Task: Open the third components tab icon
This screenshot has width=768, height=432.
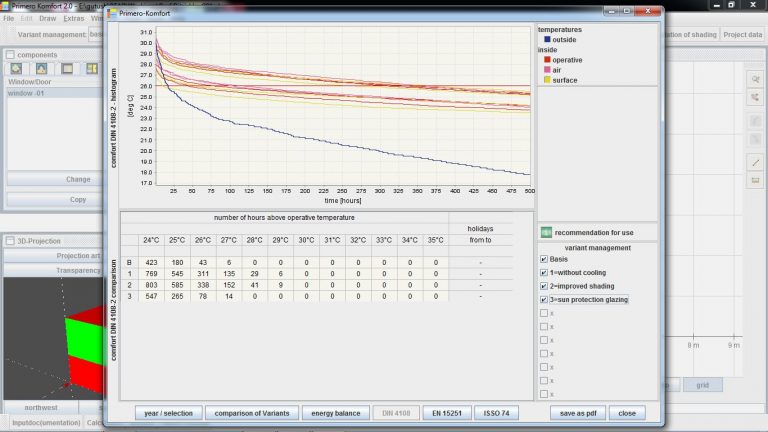Action: (x=66, y=68)
